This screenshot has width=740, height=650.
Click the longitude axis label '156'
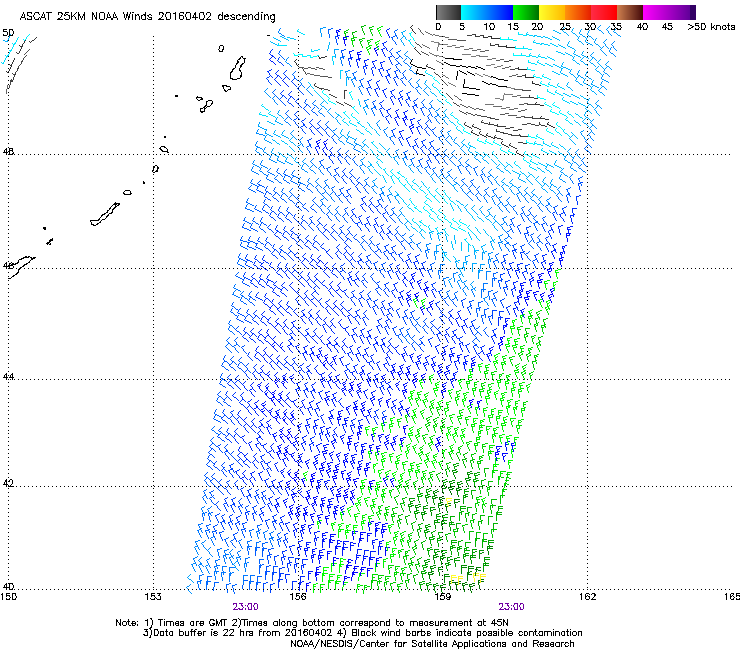[298, 597]
